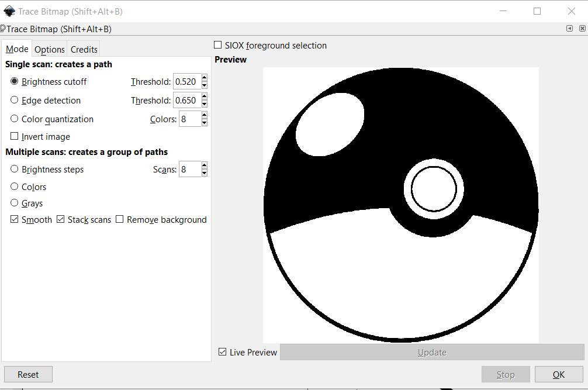Toggle SIOX foreground selection checkbox
Screen dimensions: 588x390
217,45
